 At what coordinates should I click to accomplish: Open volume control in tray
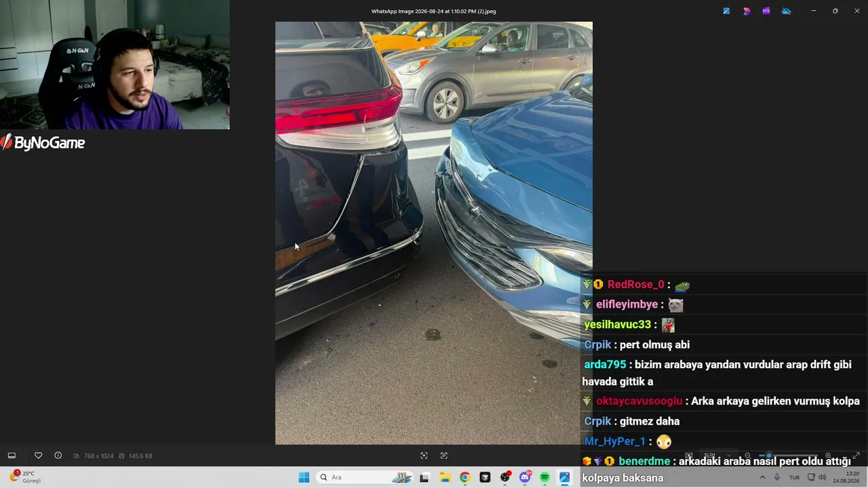tap(823, 477)
